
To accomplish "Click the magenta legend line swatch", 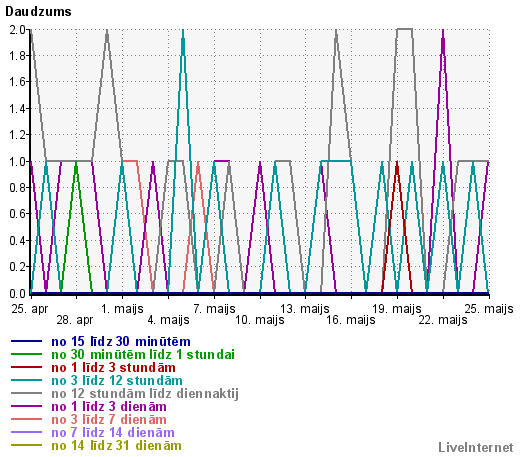I will point(26,406).
